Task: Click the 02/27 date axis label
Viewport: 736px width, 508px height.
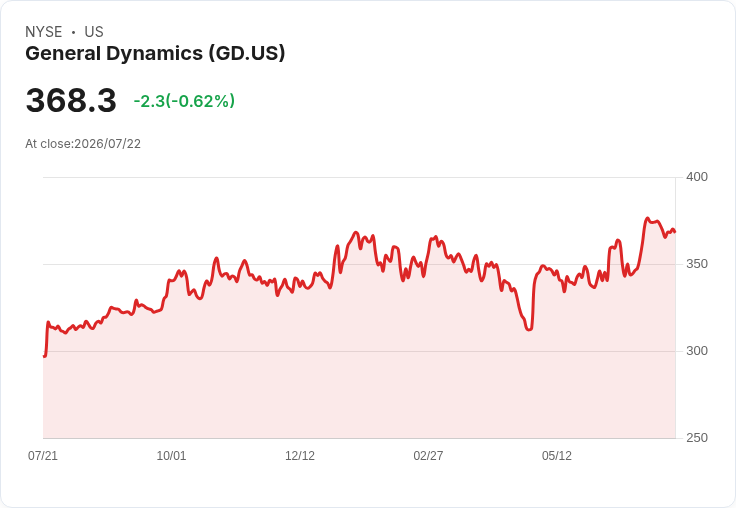Action: [x=428, y=456]
